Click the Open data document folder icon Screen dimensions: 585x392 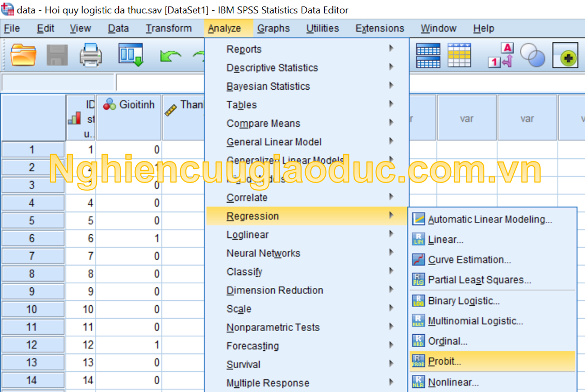[24, 55]
